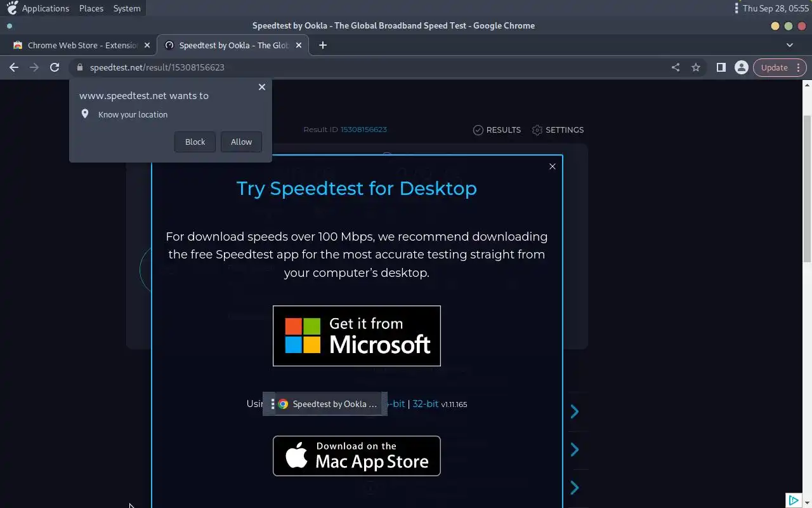Click Download on the Mac App Store badge
Viewport: 812px width, 508px height.
pos(357,456)
